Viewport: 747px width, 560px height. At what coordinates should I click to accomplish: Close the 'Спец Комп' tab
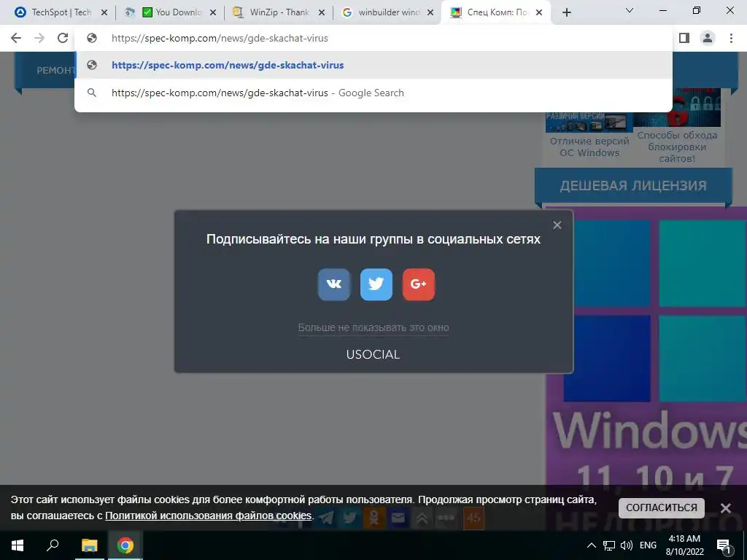coord(539,13)
